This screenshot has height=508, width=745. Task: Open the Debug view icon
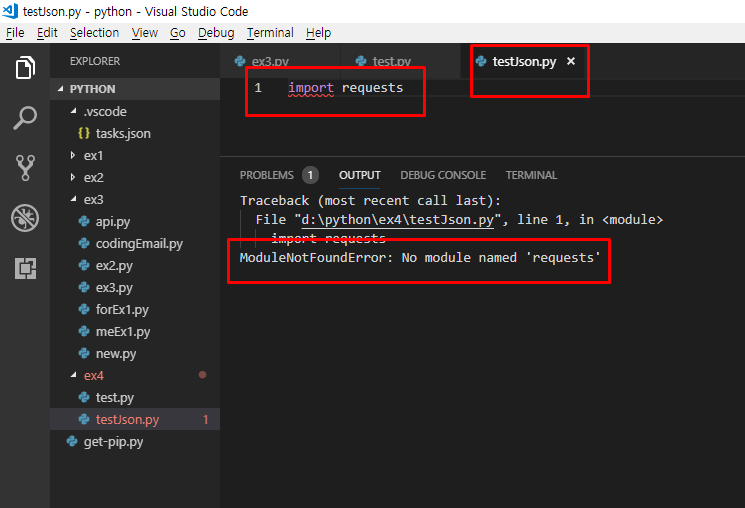[25, 218]
